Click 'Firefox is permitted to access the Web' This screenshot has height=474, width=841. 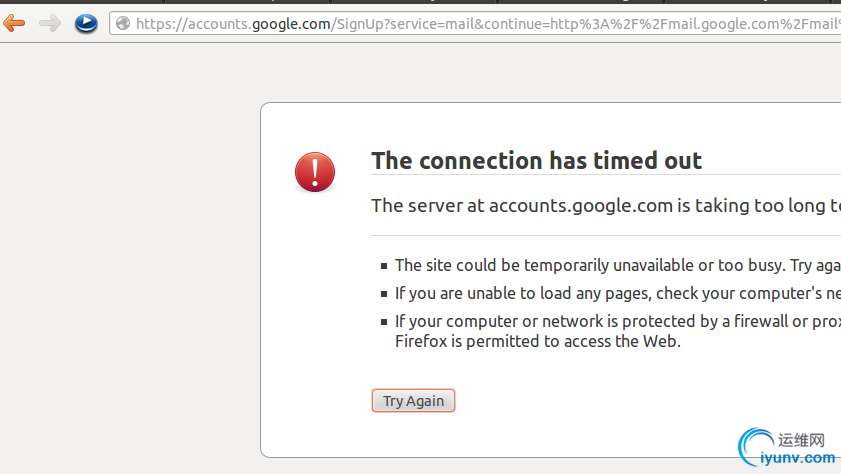coord(537,341)
